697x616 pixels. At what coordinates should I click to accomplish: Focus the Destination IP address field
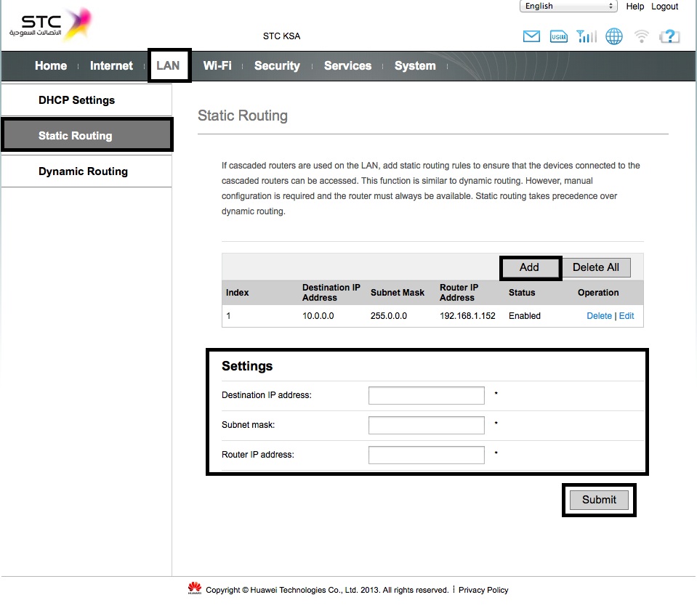click(426, 395)
